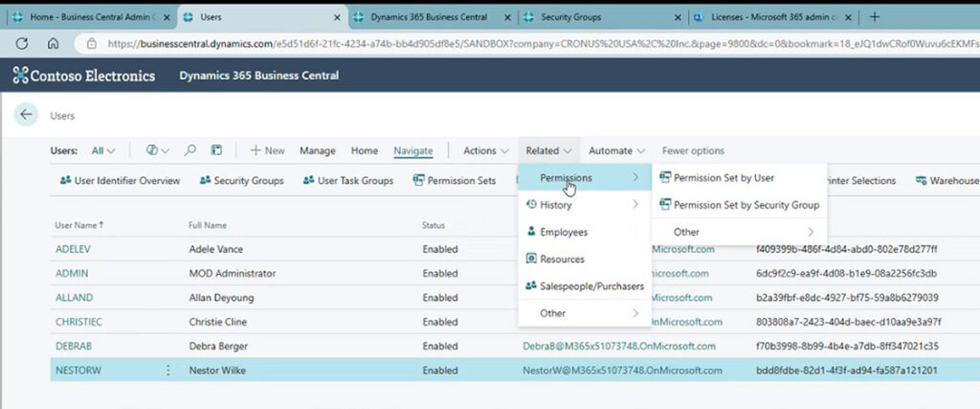Open the NESTORW user link

point(78,371)
